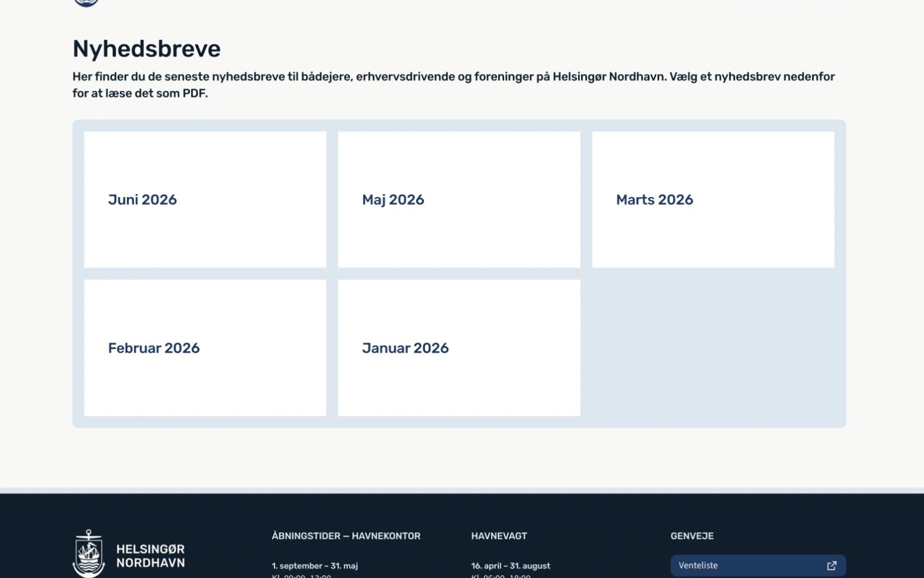Click the intro paragraph starting "Her finder du"

tap(454, 85)
